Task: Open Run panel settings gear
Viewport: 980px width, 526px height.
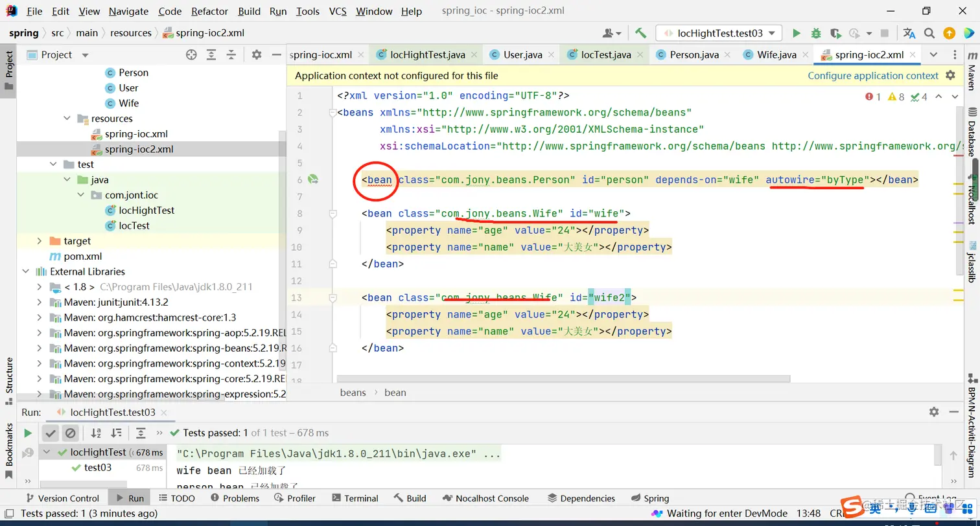Action: [x=934, y=411]
